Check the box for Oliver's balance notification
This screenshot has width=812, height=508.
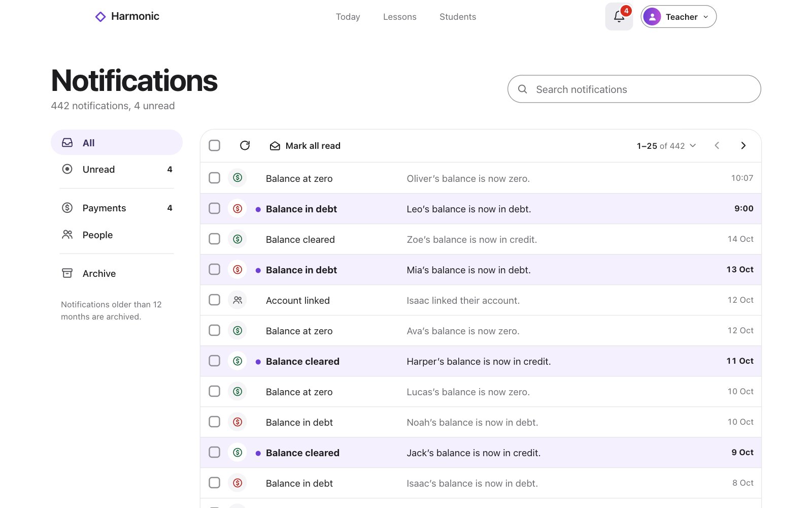pyautogui.click(x=215, y=178)
